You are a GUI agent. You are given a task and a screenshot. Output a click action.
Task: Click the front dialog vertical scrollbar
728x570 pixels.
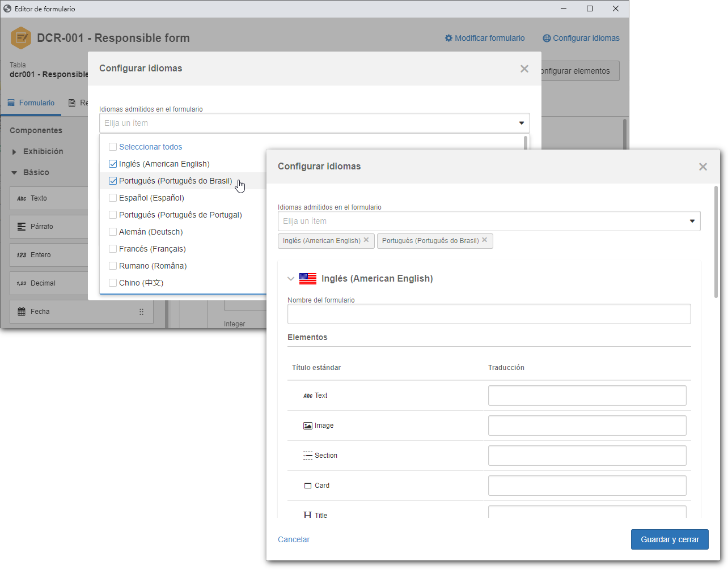(x=716, y=242)
